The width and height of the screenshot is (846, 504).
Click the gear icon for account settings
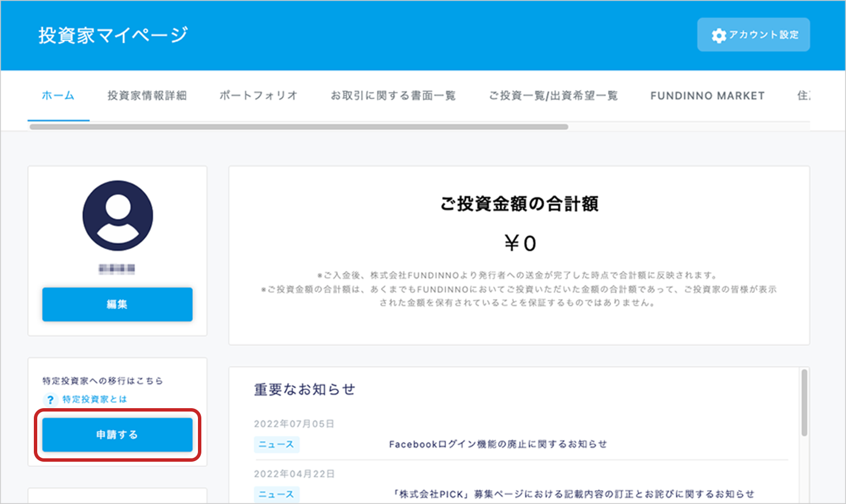coord(719,36)
